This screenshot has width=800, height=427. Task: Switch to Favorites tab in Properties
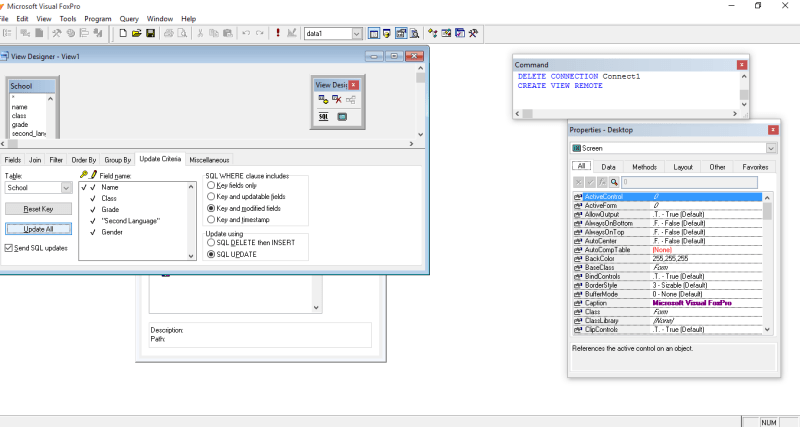[755, 167]
